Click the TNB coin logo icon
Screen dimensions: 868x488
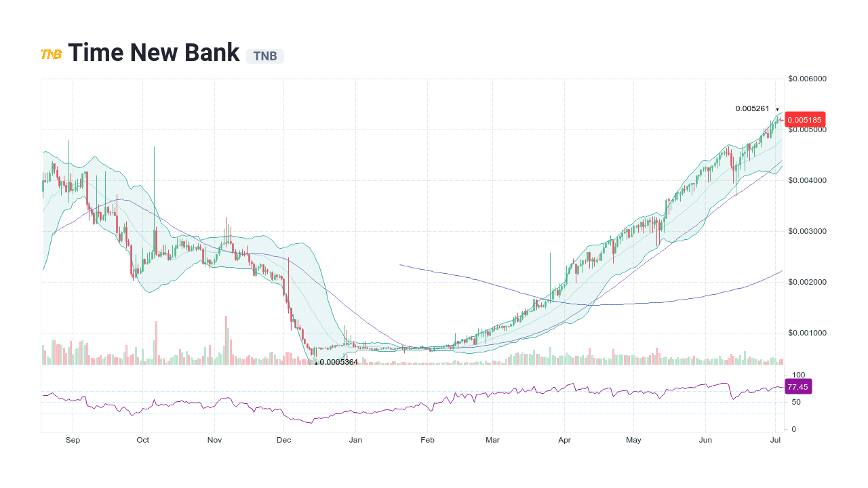50,53
